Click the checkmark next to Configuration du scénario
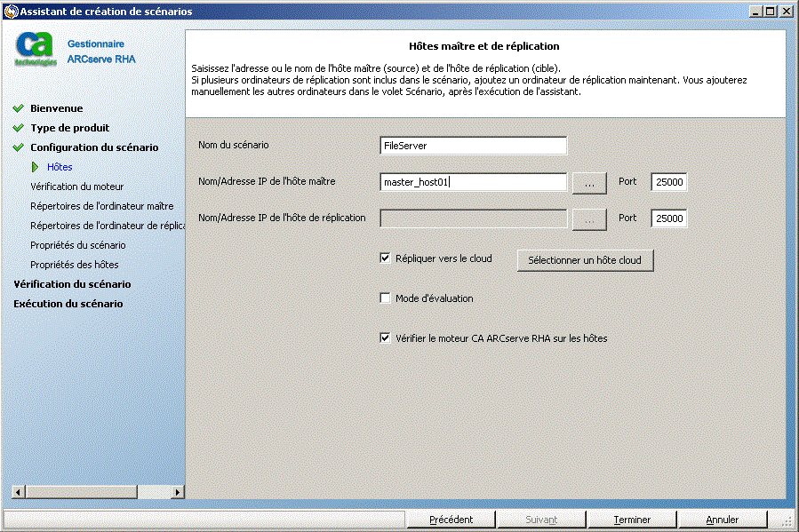 20,147
